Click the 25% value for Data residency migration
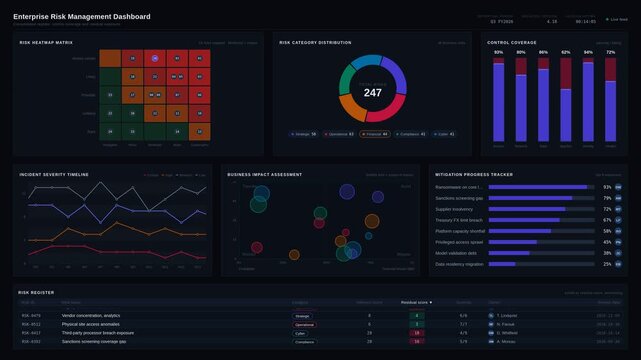641x360 pixels. pyautogui.click(x=607, y=264)
